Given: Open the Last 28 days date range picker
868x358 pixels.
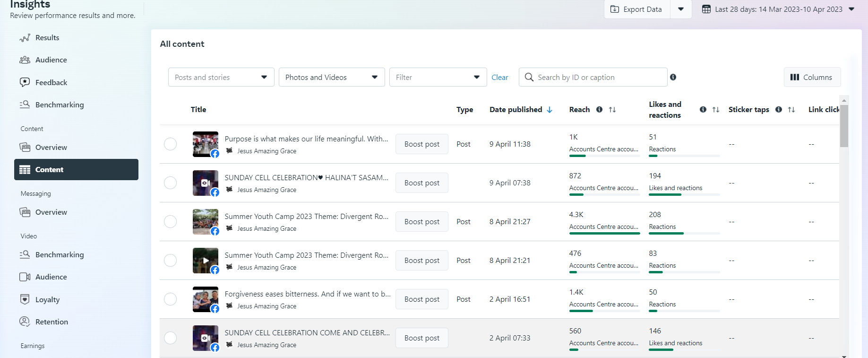Looking at the screenshot, I should tap(778, 9).
